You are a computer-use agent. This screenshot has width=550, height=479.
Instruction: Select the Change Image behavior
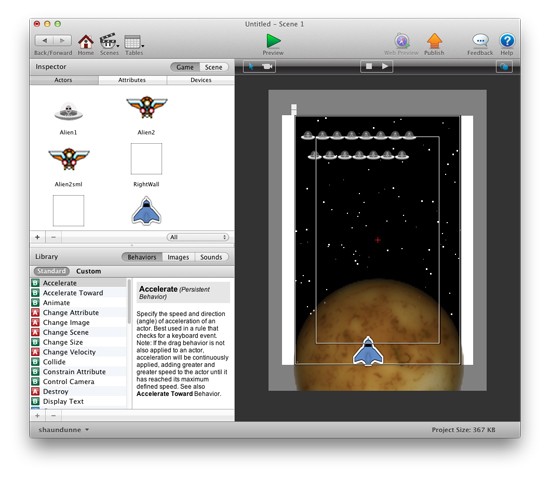click(x=79, y=322)
